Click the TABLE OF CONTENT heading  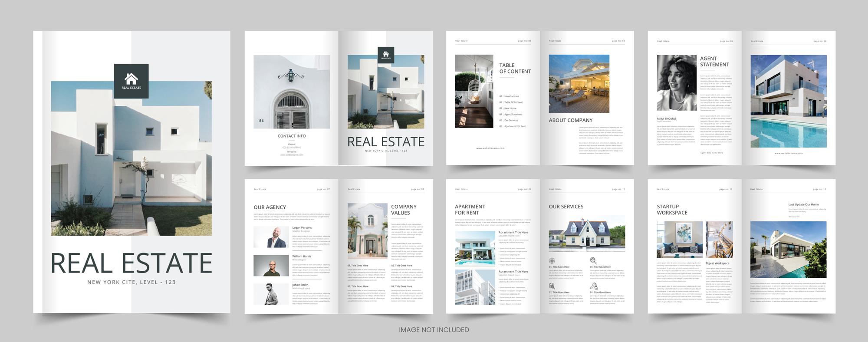515,68
